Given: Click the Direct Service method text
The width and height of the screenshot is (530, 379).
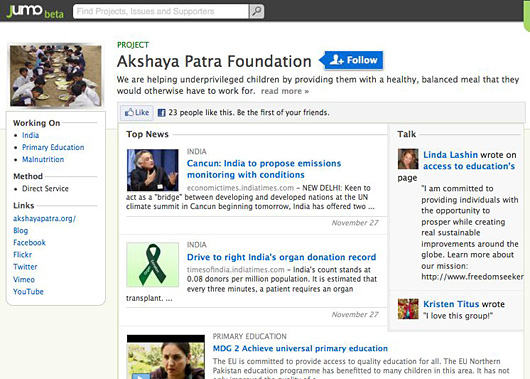Looking at the screenshot, I should (45, 189).
